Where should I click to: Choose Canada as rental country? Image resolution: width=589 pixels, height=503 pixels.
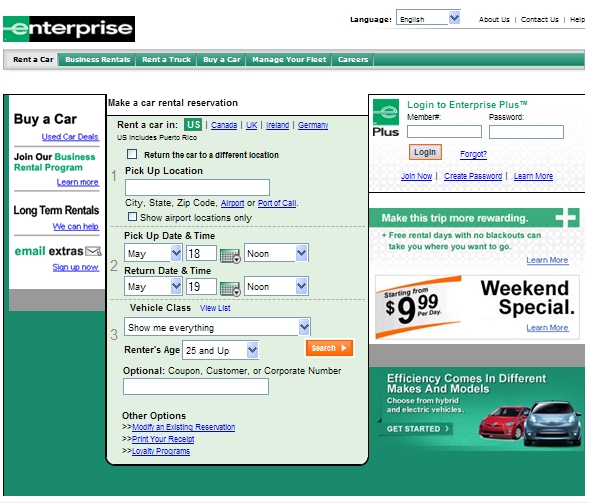click(x=224, y=125)
